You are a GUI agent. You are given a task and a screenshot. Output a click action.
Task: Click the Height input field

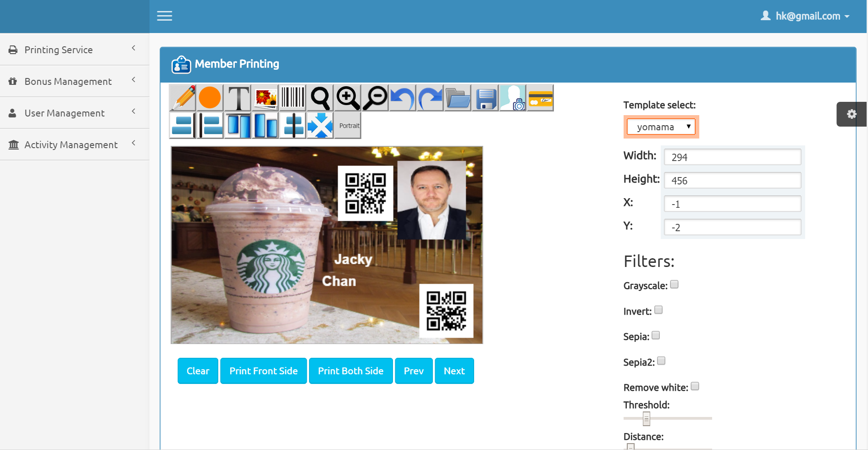(x=732, y=180)
